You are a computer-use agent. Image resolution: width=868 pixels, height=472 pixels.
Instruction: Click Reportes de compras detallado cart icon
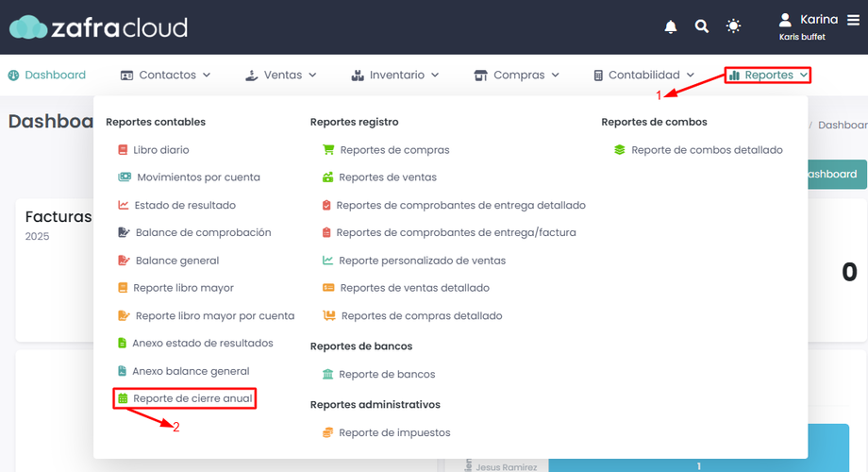coord(329,316)
